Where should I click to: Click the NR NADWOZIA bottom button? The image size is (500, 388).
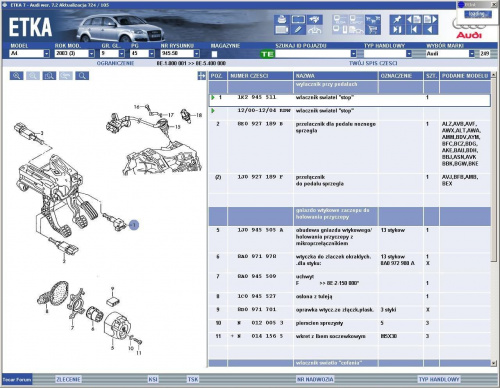(x=315, y=379)
